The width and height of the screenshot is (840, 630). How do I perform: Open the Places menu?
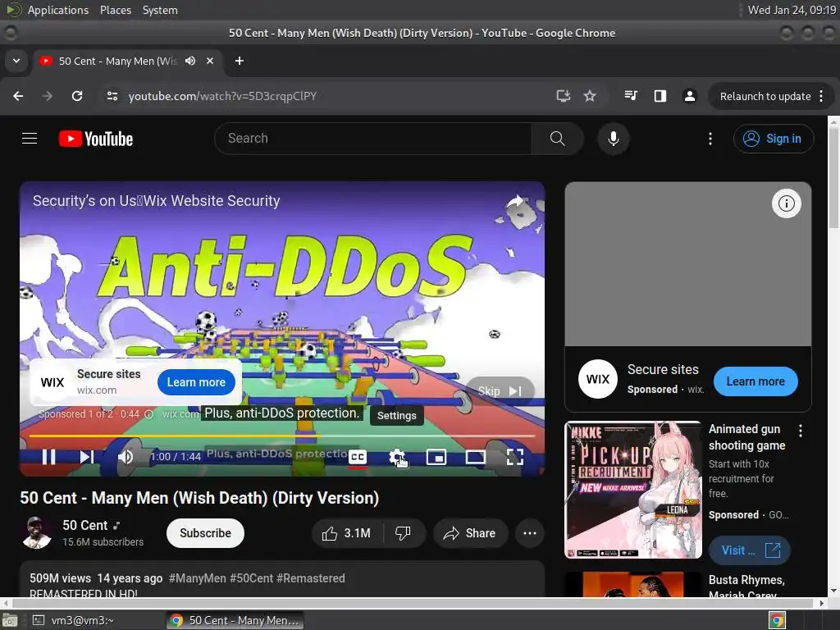pyautogui.click(x=116, y=10)
